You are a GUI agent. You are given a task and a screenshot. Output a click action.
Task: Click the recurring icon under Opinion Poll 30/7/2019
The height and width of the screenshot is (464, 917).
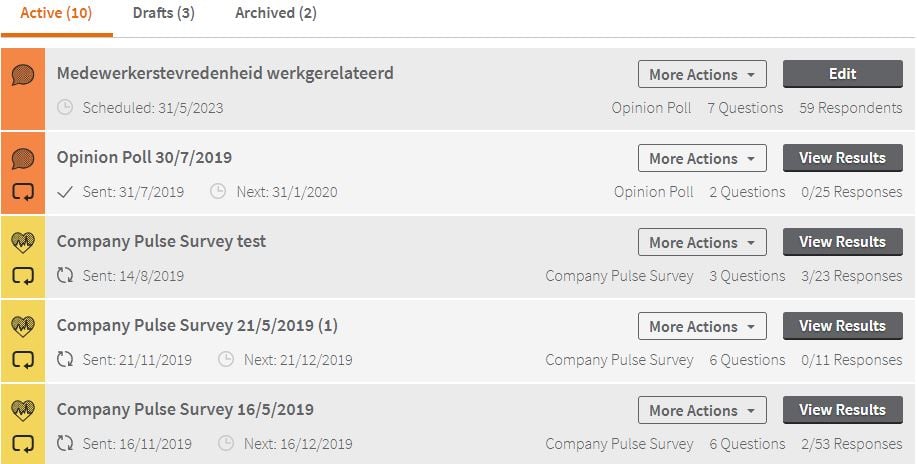click(x=23, y=192)
